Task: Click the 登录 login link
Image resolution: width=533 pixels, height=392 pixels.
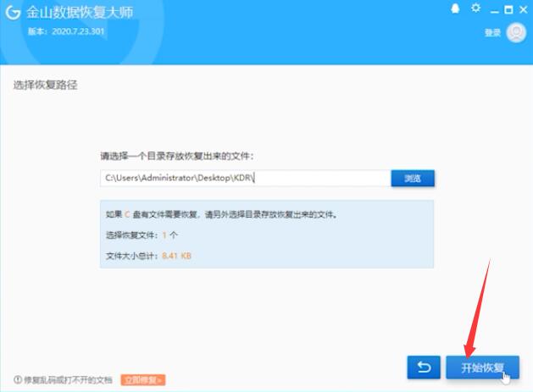Action: [x=492, y=33]
